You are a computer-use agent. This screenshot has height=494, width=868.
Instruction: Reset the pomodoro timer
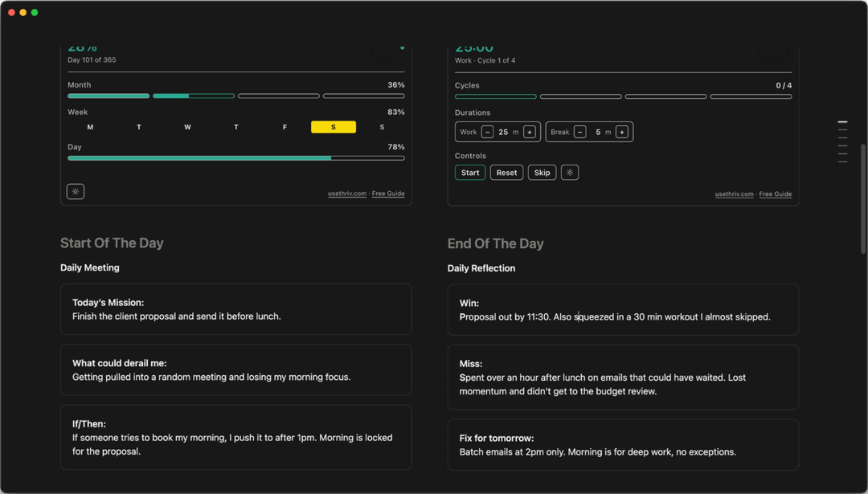click(x=506, y=173)
